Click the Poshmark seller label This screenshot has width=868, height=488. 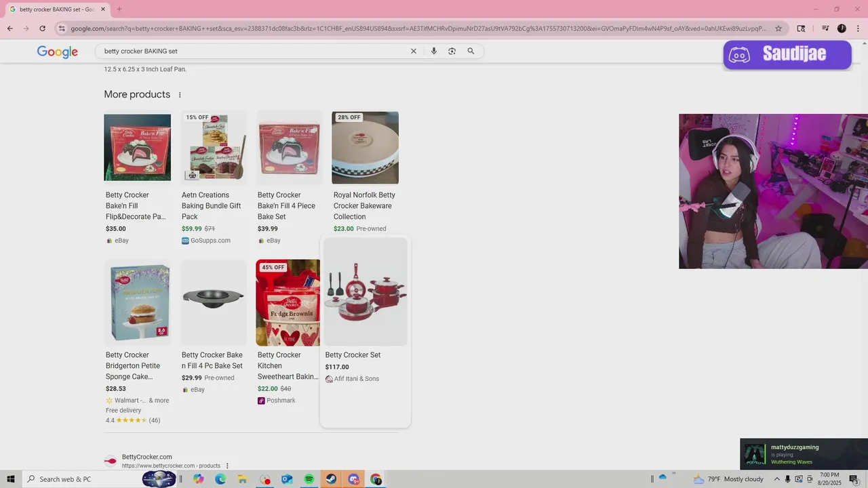[277, 401]
